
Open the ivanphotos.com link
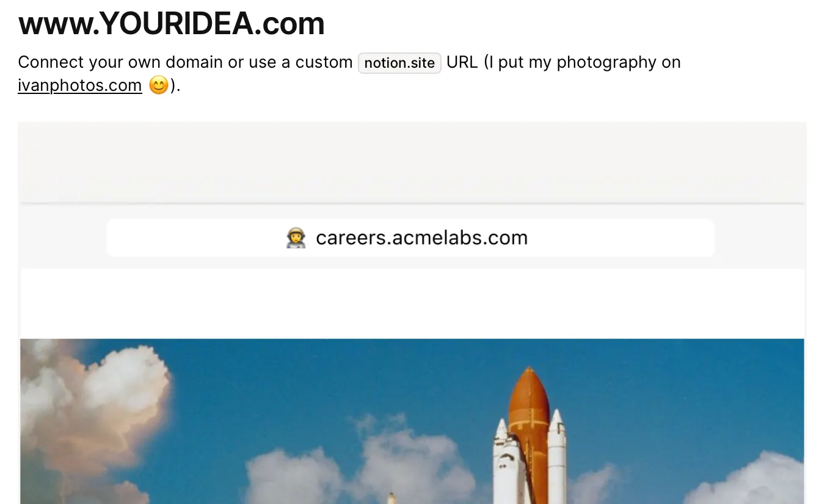80,85
